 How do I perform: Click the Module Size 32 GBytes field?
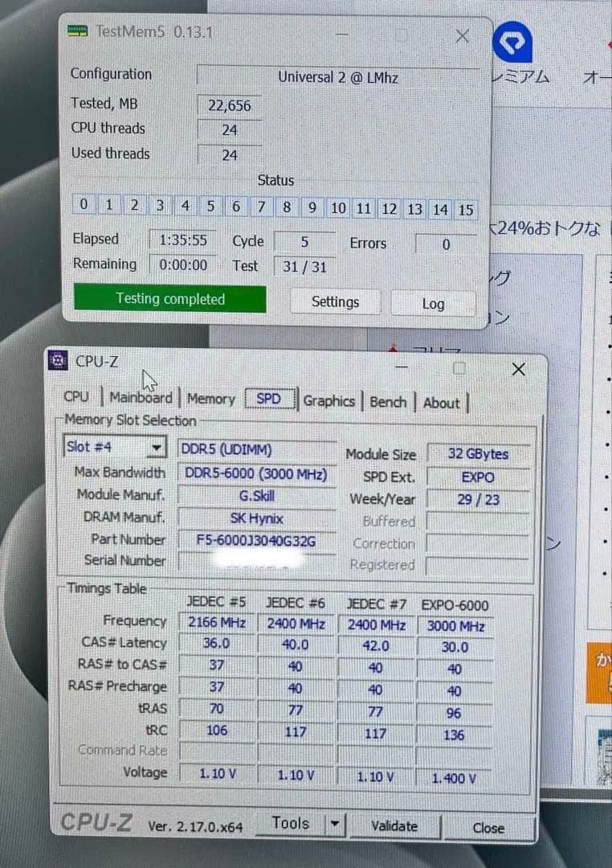coord(478,454)
